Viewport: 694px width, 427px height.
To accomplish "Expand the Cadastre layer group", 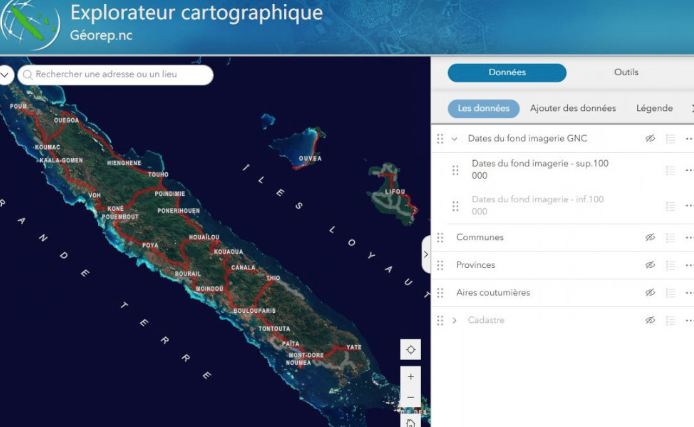I will click(455, 320).
